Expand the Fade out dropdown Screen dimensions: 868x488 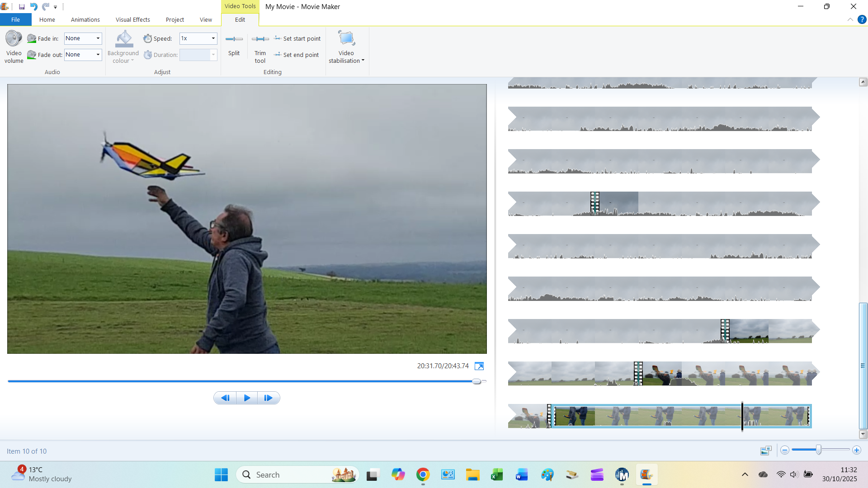tap(98, 55)
